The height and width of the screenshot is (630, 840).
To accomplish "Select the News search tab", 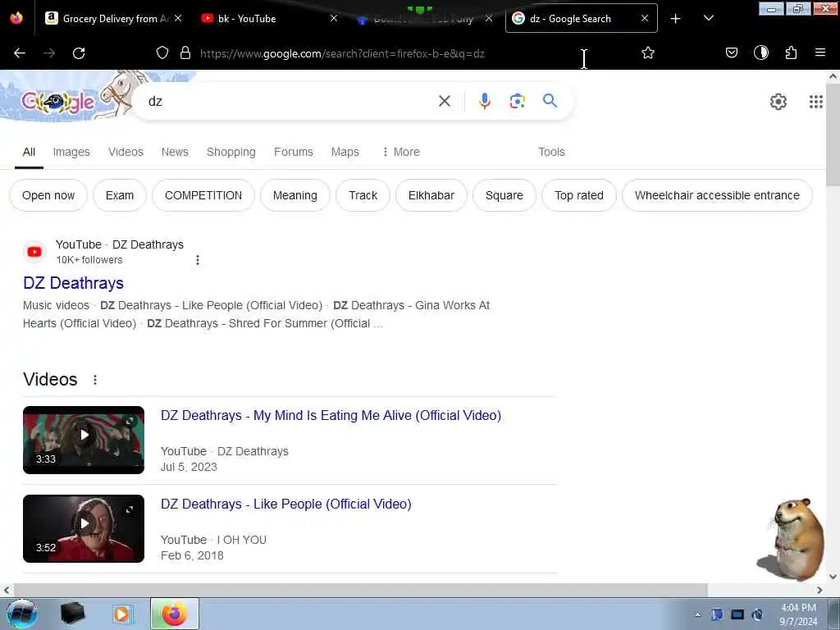I will point(176,152).
